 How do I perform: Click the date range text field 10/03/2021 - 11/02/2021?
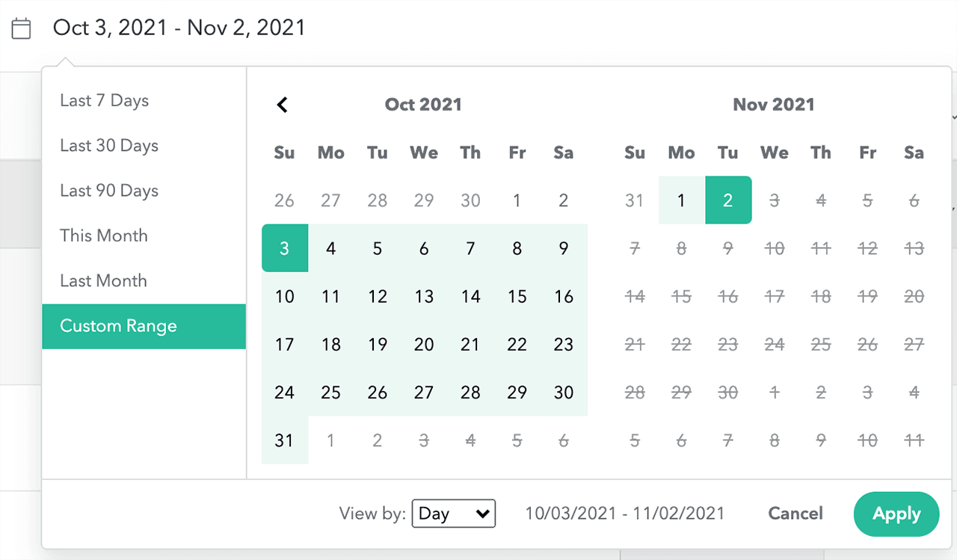(624, 514)
